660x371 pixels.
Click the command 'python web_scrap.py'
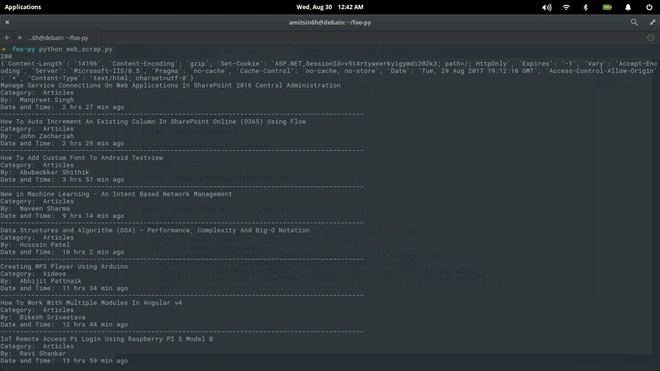pyautogui.click(x=76, y=49)
